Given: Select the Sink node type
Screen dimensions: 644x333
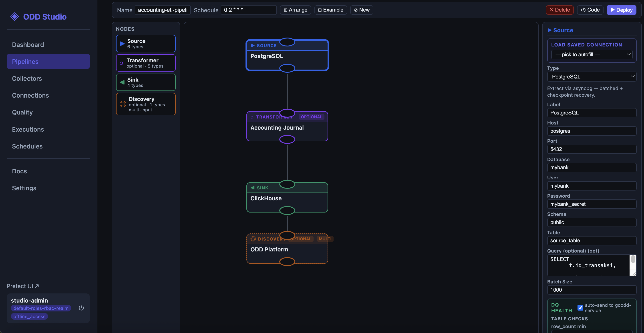Looking at the screenshot, I should [146, 82].
